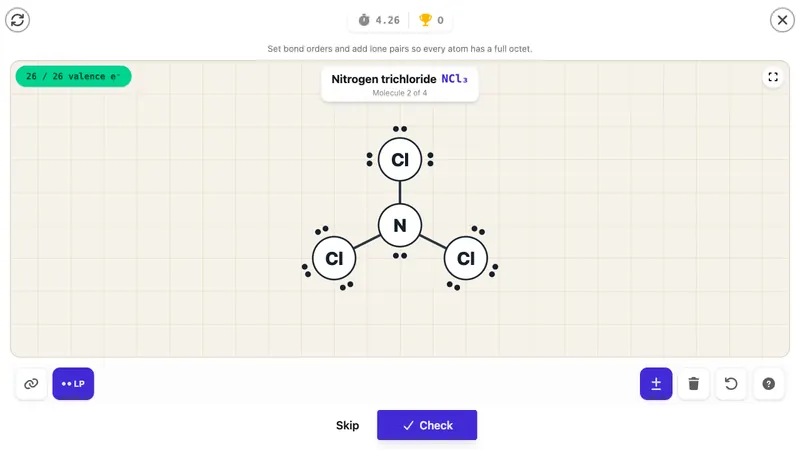800x450 pixels.
Task: Click the Check button
Action: pyautogui.click(x=427, y=425)
